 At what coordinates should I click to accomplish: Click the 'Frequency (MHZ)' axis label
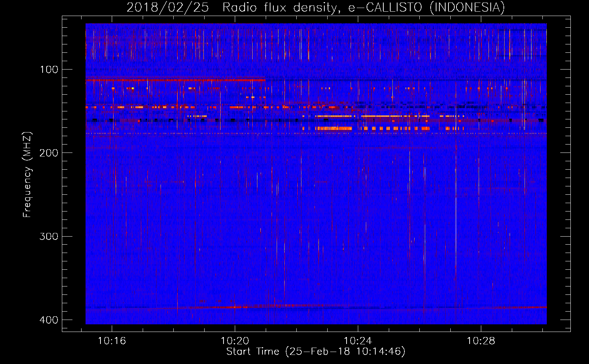click(x=27, y=175)
